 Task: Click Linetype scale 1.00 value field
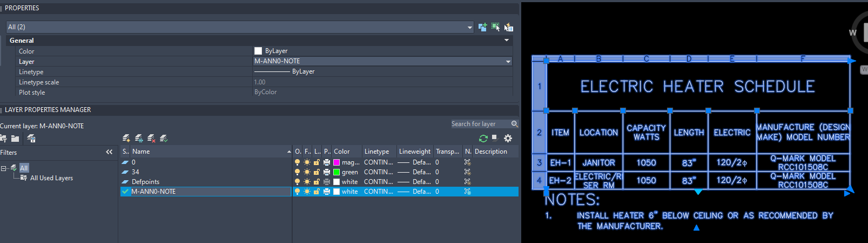tap(383, 82)
